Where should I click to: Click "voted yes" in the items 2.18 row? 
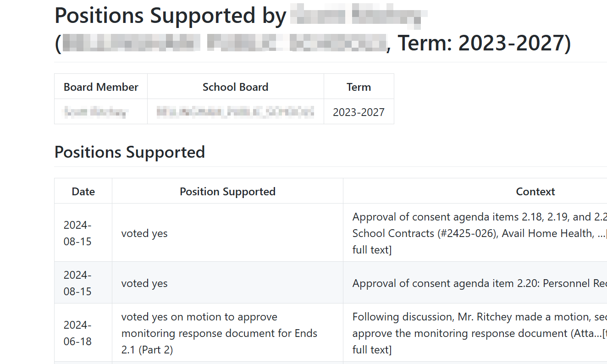tap(144, 233)
